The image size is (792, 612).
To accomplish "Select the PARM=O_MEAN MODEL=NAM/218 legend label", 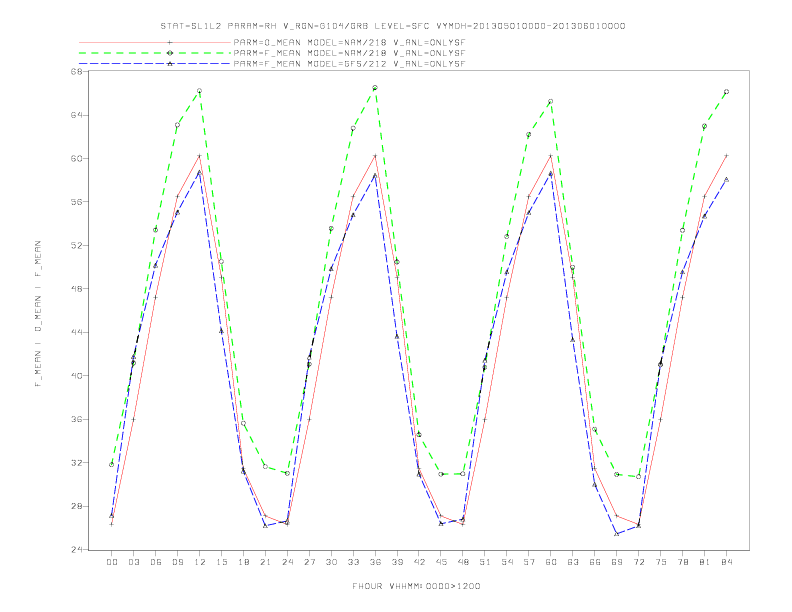I will click(x=349, y=42).
